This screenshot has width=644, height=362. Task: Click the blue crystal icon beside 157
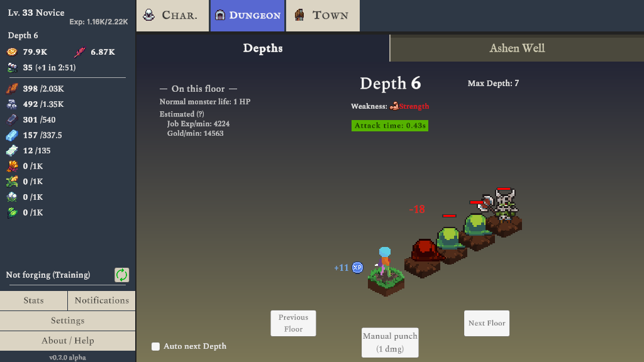tap(12, 135)
